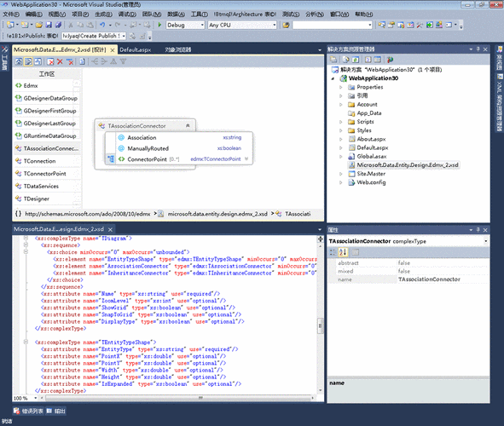This screenshot has height=426, width=504.
Task: Expand the Properties folder in solution tree
Action: [x=341, y=87]
